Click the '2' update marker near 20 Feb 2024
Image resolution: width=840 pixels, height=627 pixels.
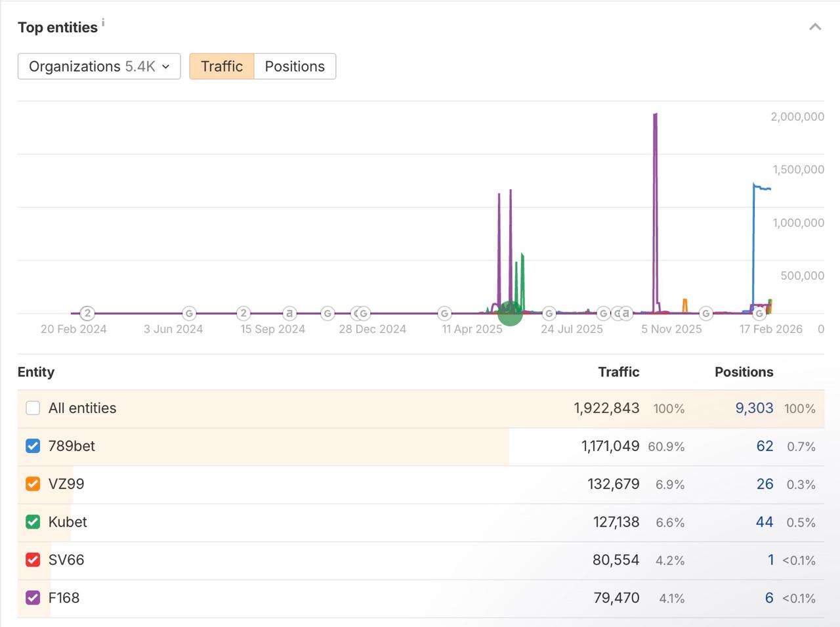click(87, 313)
